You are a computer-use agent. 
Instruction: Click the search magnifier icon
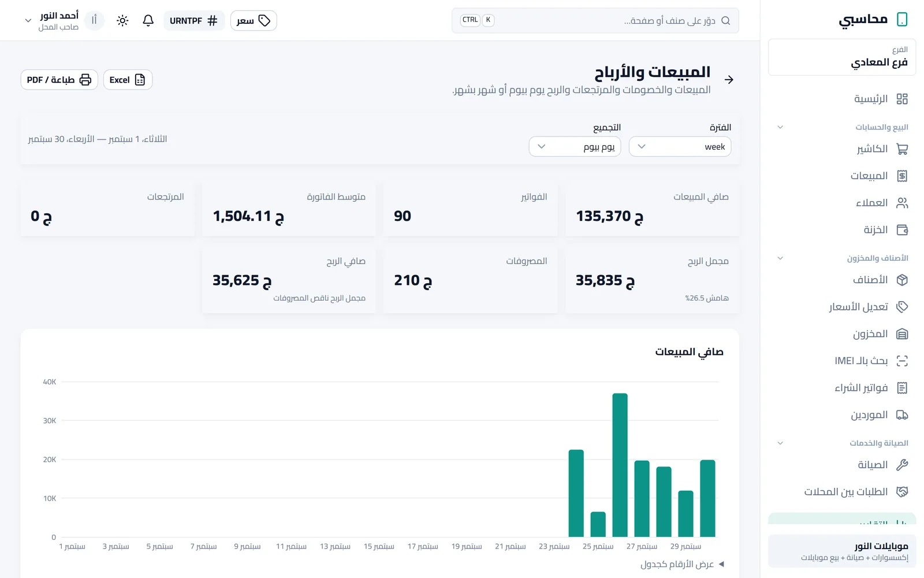pyautogui.click(x=726, y=21)
